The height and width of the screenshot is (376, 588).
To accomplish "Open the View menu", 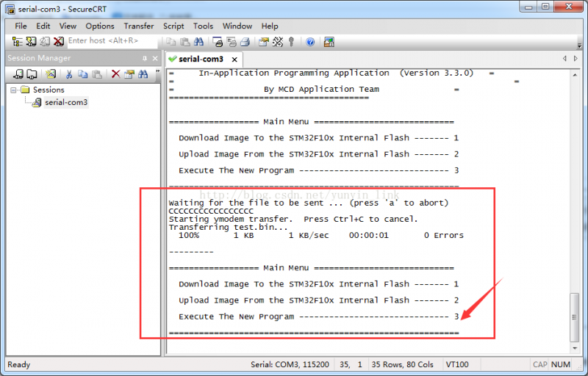I will (68, 26).
